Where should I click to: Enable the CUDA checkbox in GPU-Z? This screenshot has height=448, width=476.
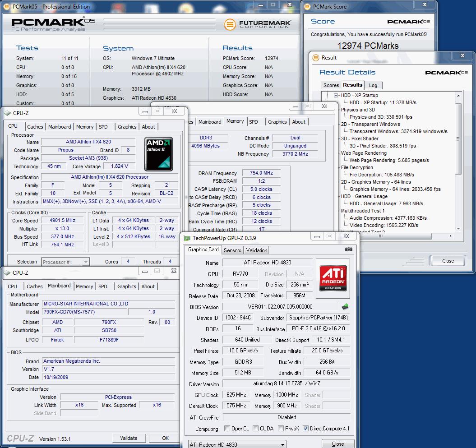(256, 428)
